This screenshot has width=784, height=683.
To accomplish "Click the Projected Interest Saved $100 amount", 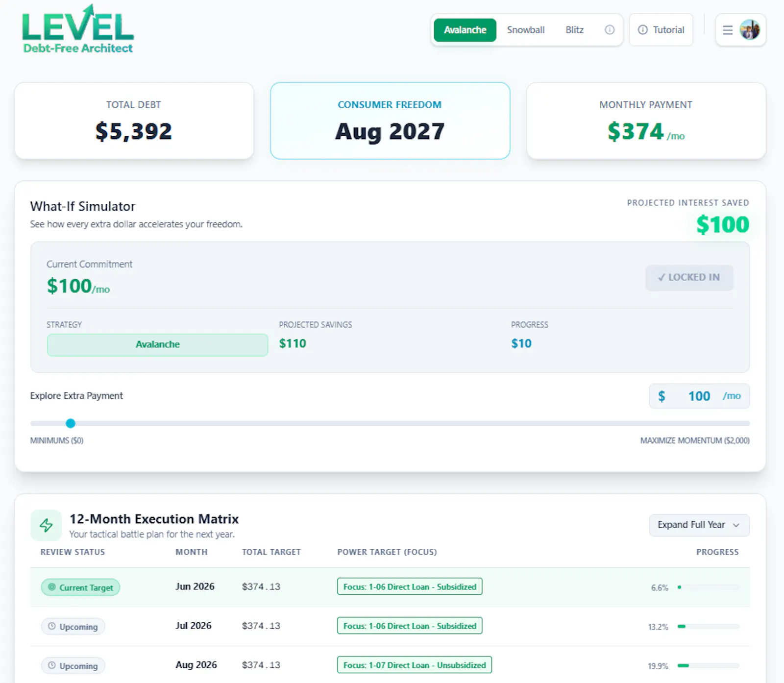I will (723, 224).
